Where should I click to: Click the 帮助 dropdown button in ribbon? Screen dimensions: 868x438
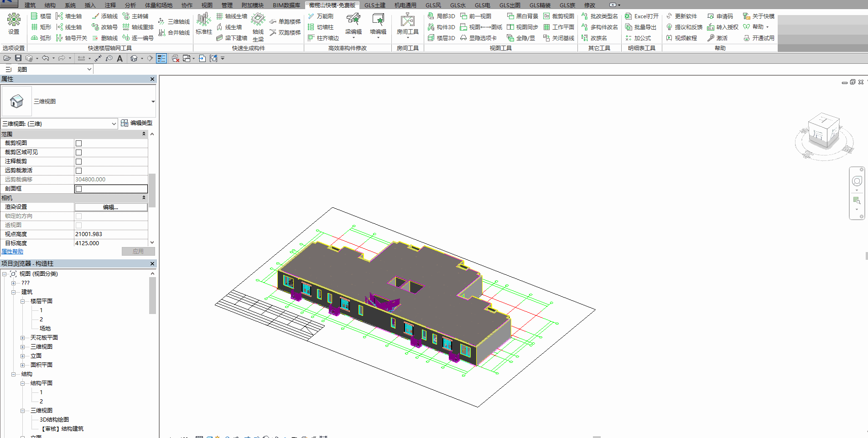point(757,27)
